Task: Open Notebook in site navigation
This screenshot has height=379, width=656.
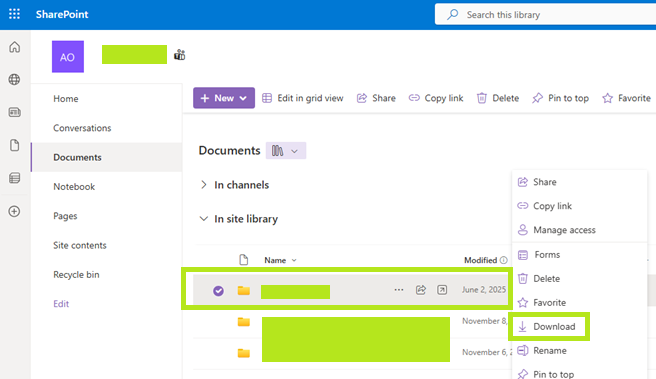Action: 74,187
